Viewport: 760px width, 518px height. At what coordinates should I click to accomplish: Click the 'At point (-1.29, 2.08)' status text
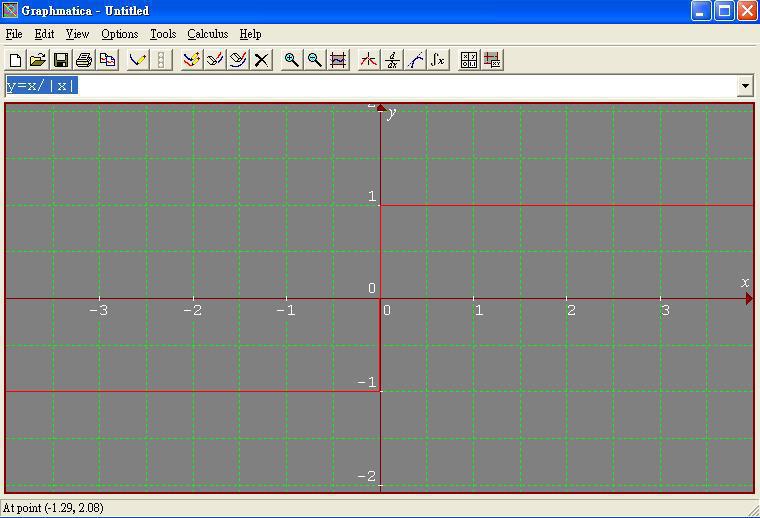53,508
